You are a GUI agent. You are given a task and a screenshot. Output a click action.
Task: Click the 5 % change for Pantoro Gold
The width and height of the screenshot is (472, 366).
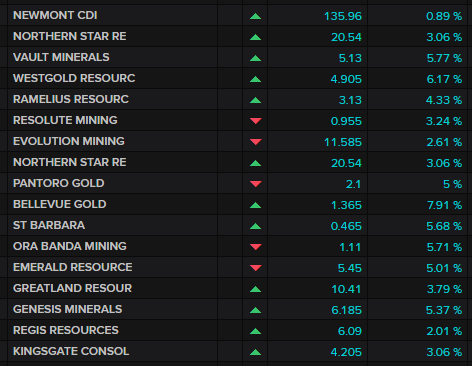pyautogui.click(x=452, y=184)
